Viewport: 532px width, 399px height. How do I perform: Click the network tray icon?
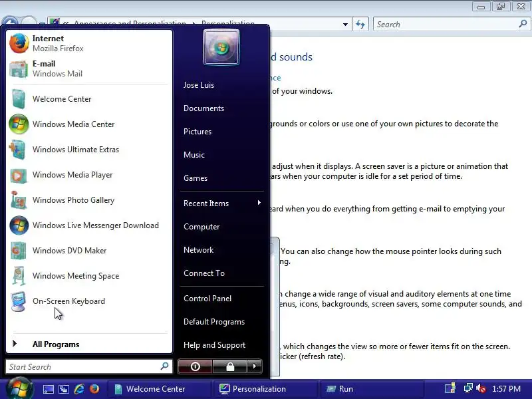(468, 388)
